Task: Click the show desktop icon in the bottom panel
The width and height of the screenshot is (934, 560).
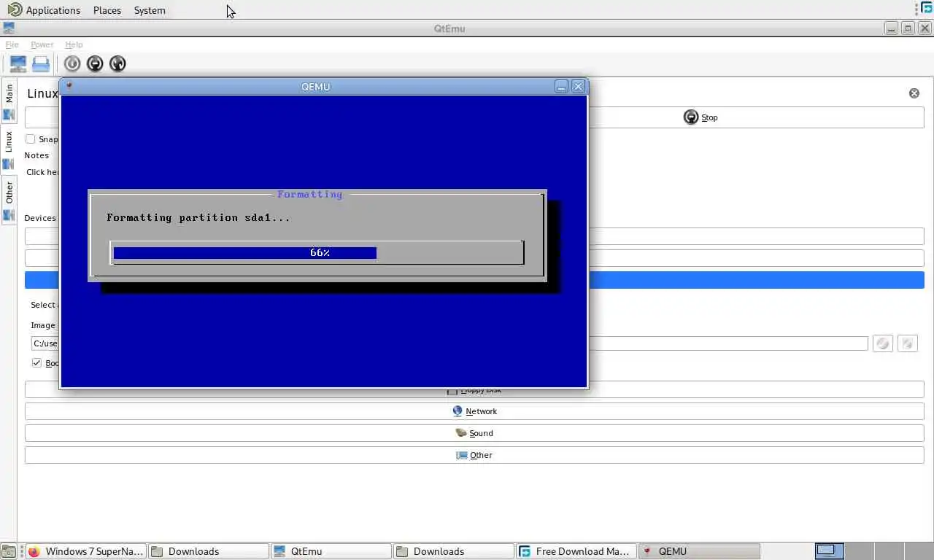Action: [8, 551]
